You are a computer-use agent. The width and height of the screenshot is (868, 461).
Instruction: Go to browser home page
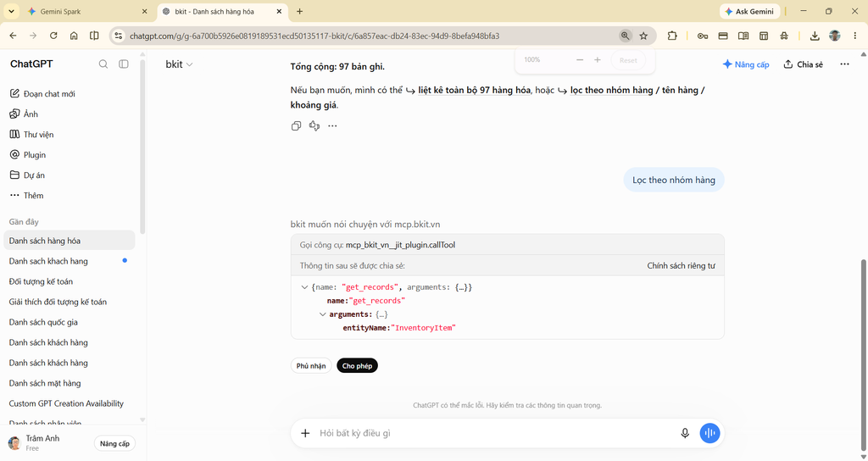pyautogui.click(x=74, y=36)
